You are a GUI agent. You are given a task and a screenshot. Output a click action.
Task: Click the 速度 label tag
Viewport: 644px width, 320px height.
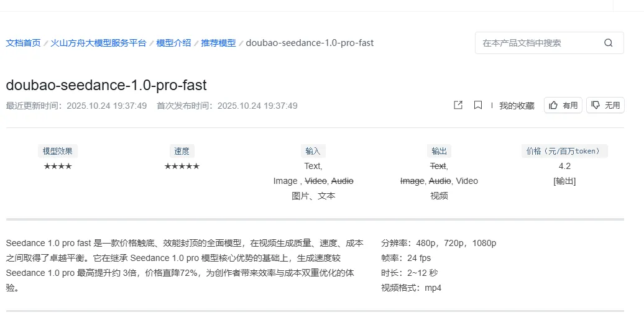pos(182,151)
